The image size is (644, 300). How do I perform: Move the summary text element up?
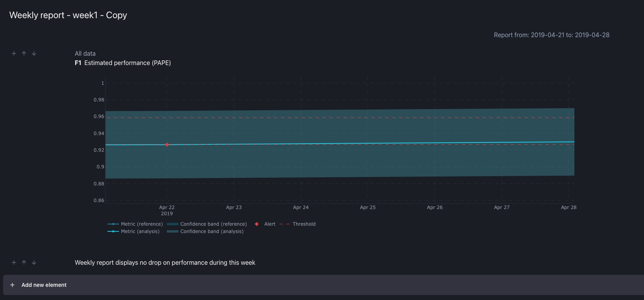click(24, 262)
